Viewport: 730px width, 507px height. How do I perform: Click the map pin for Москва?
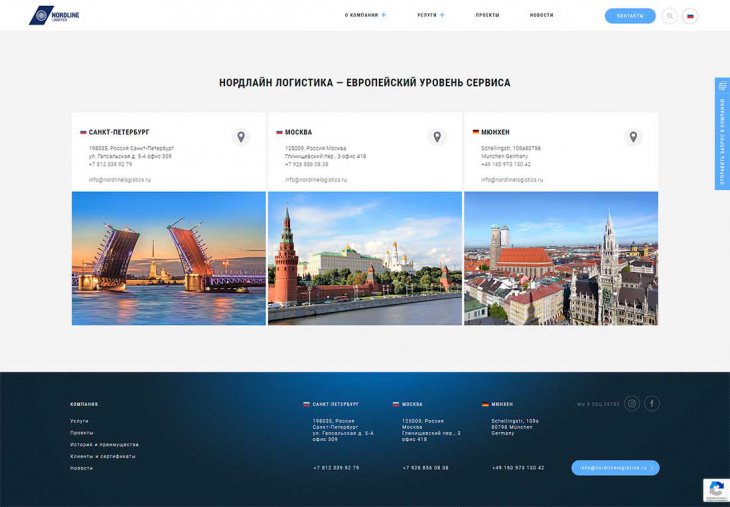pyautogui.click(x=437, y=137)
